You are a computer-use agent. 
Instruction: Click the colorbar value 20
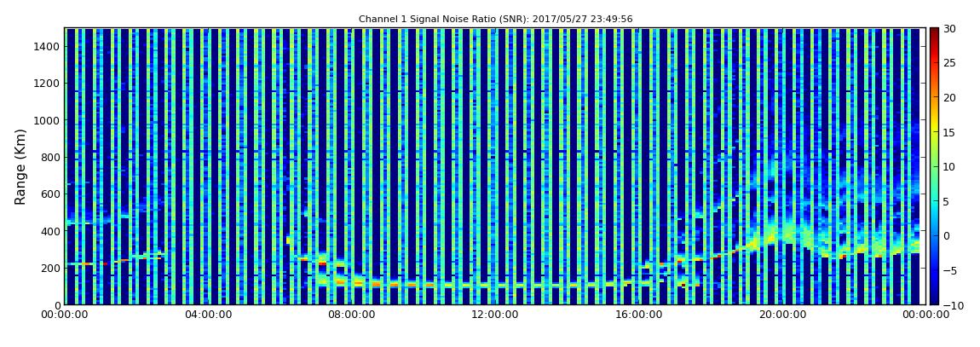click(x=950, y=97)
